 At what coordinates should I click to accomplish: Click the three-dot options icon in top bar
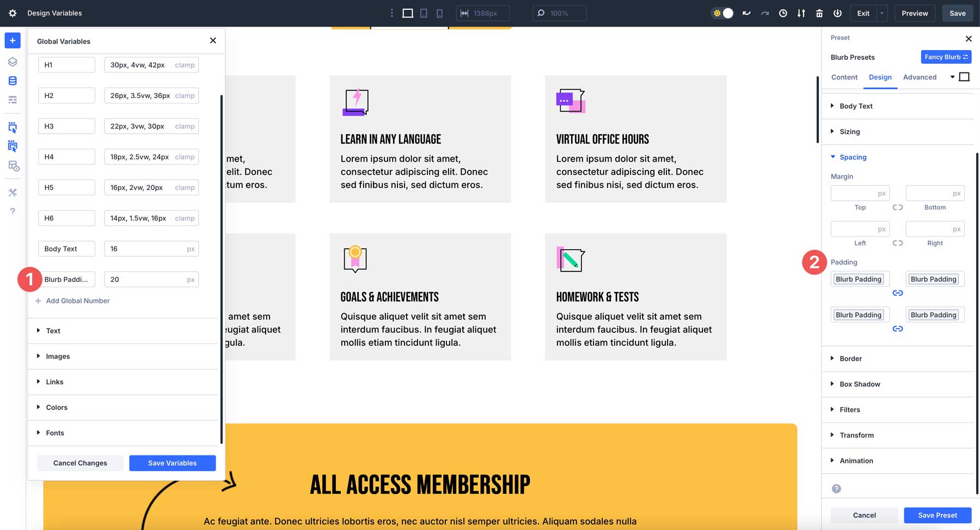click(391, 13)
